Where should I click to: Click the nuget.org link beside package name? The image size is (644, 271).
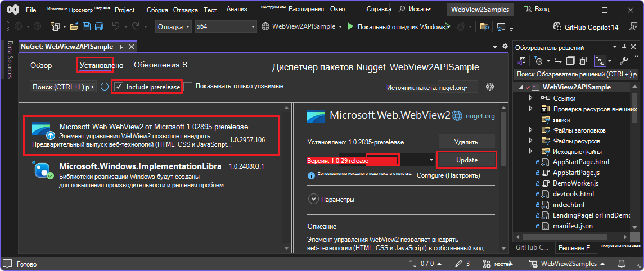[x=480, y=116]
